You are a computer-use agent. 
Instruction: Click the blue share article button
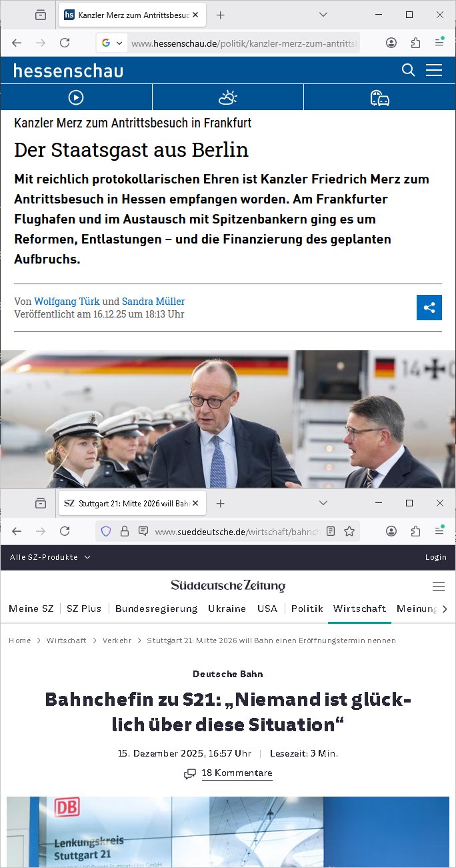429,308
